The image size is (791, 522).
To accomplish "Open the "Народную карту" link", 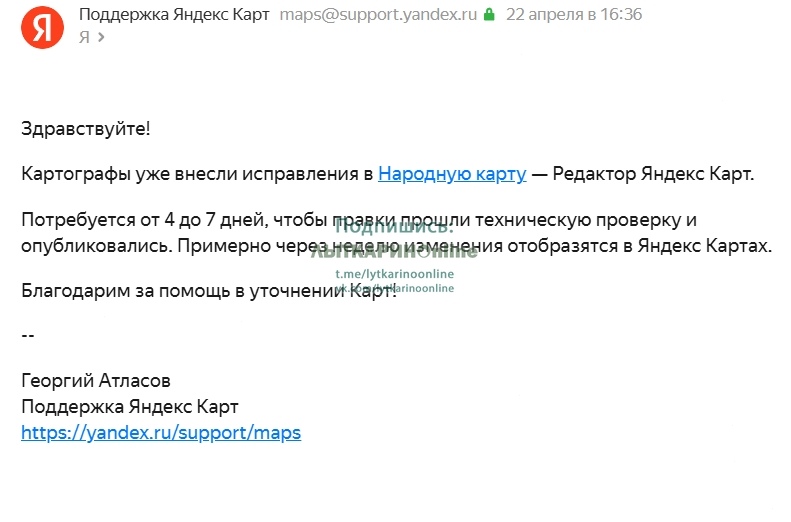I will [451, 174].
